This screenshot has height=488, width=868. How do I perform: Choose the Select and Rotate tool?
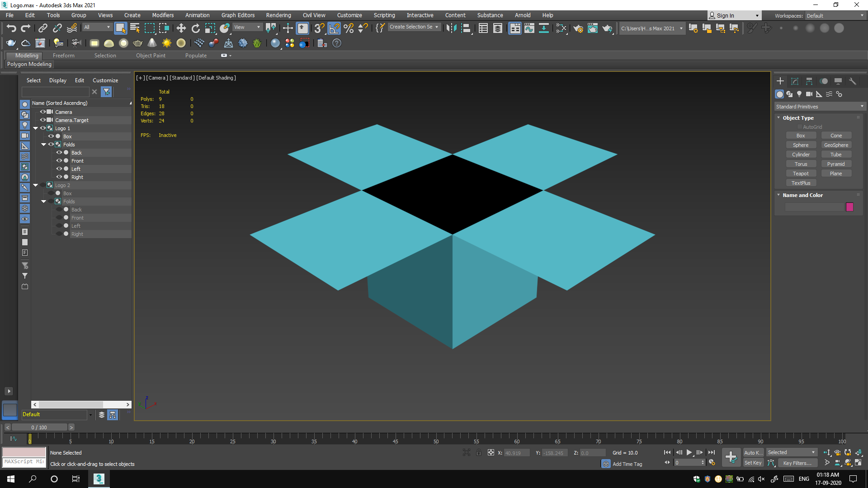click(195, 28)
